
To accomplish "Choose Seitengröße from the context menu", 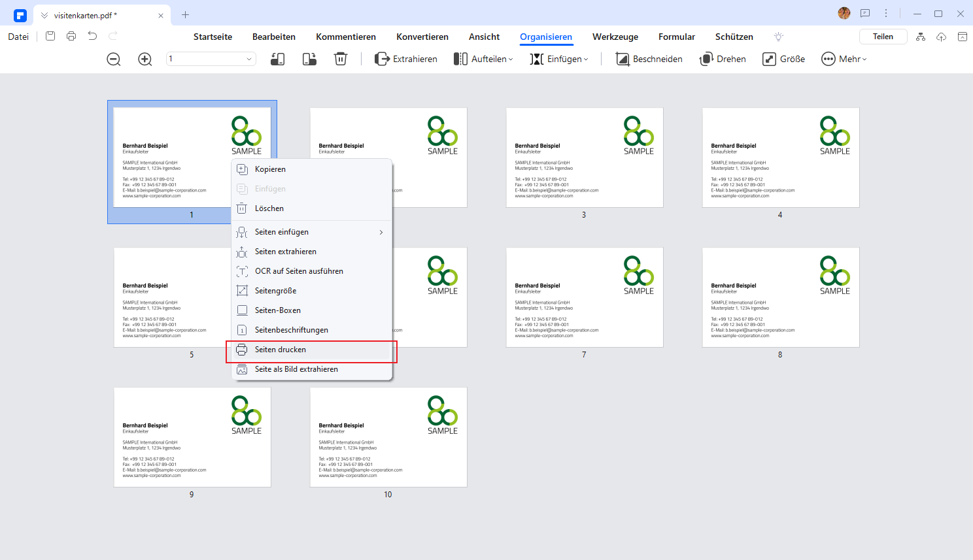I will point(312,291).
